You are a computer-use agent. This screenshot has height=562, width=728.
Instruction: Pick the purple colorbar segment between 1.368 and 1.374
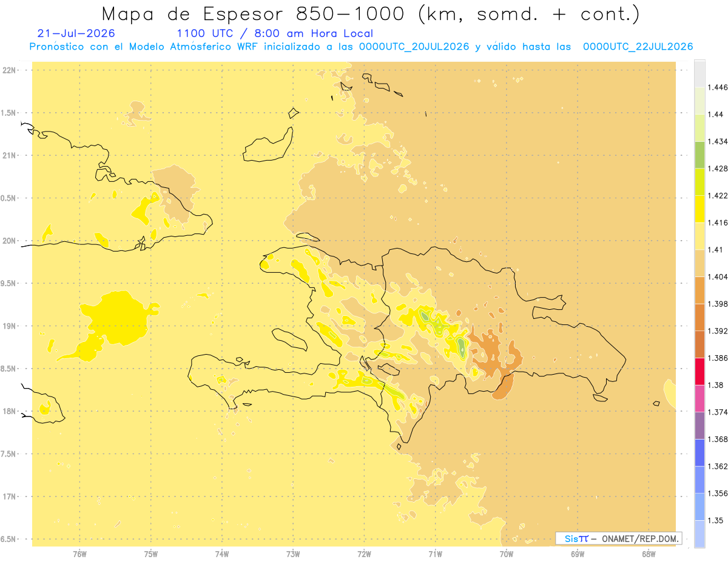click(x=699, y=425)
